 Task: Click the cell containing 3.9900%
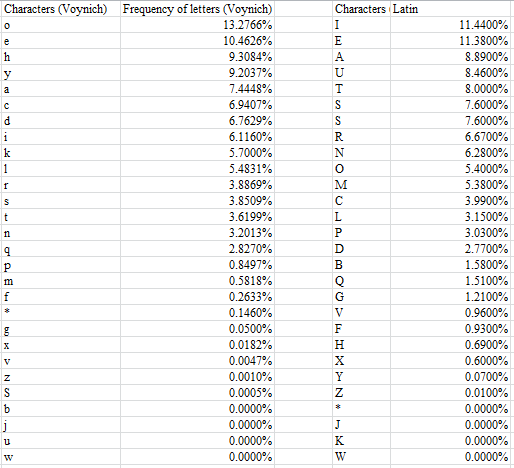pos(450,201)
